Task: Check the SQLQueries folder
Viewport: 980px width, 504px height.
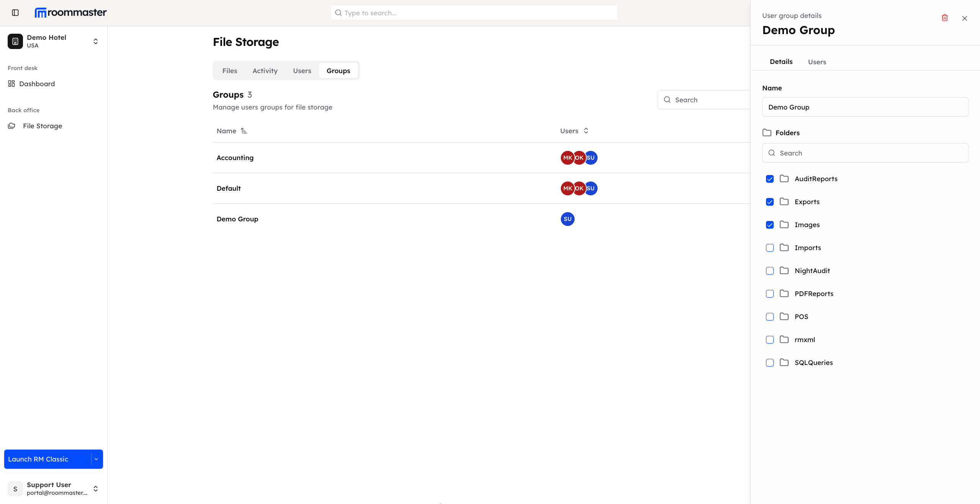Action: [x=769, y=362]
